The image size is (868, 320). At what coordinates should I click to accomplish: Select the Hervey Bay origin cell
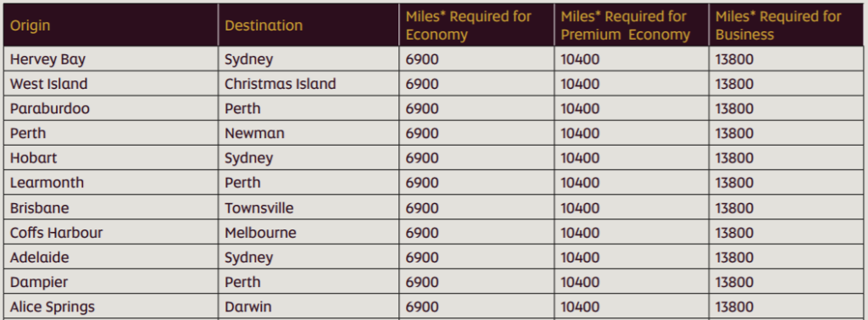click(x=111, y=59)
